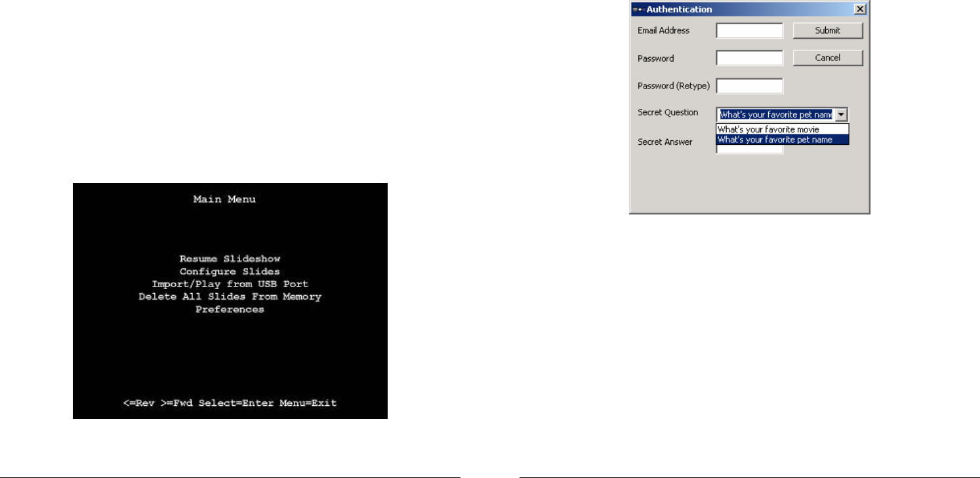Focus the Password input field
Image resolution: width=980 pixels, height=478 pixels.
(749, 58)
